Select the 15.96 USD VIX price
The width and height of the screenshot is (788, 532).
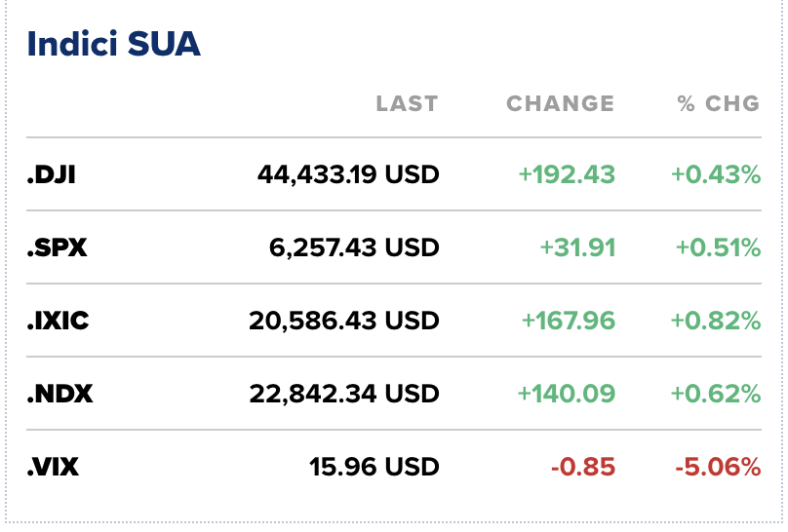point(374,467)
